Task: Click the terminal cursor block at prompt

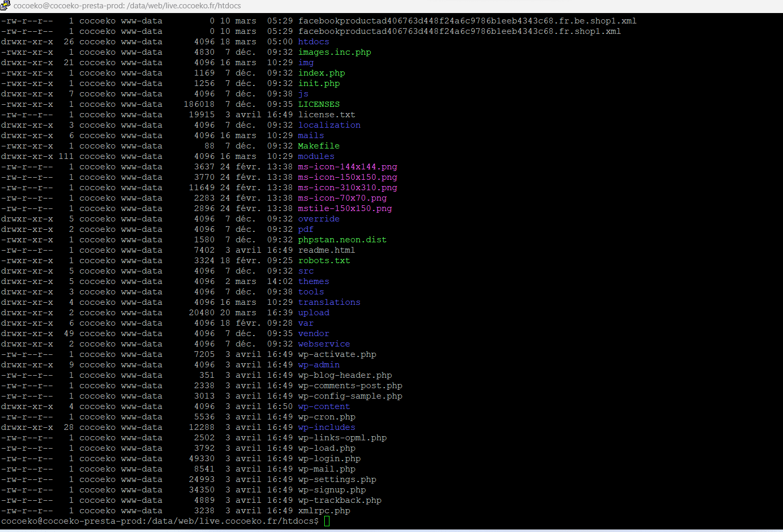Action: pos(327,521)
